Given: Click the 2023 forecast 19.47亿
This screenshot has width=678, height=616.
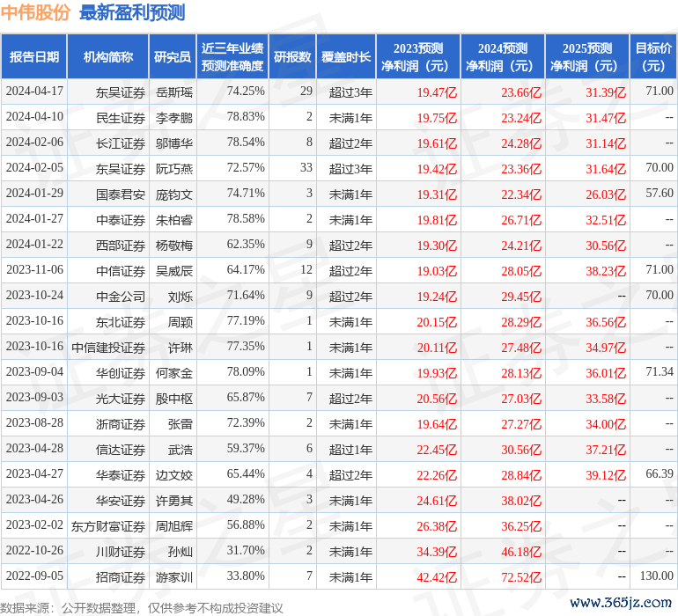Looking at the screenshot, I should 437,92.
